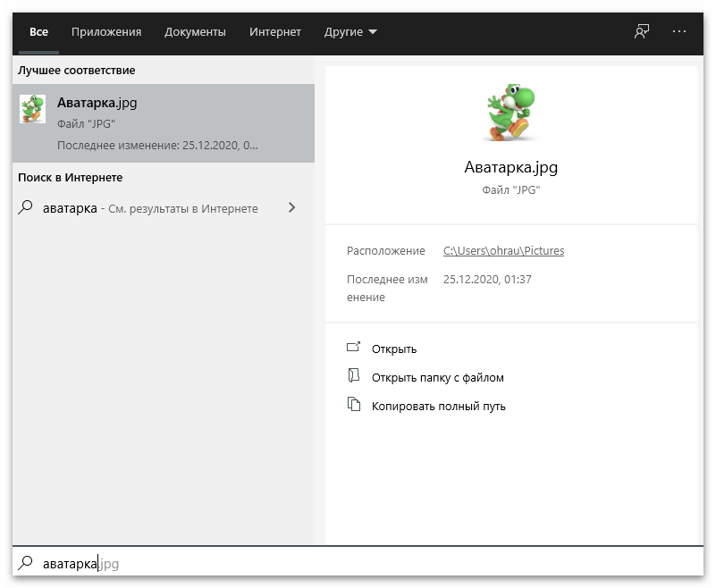716x588 pixels.
Task: Expand the web result with the chevron arrow
Action: pos(291,208)
